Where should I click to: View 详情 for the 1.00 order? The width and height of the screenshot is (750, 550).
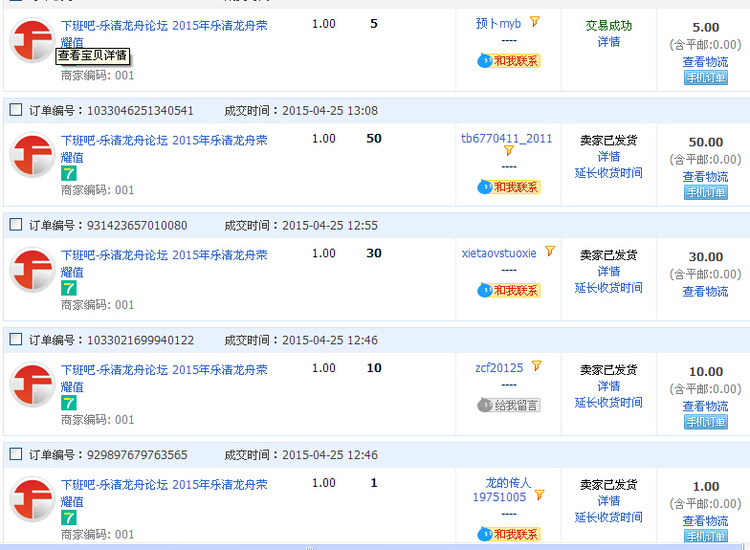(x=609, y=501)
